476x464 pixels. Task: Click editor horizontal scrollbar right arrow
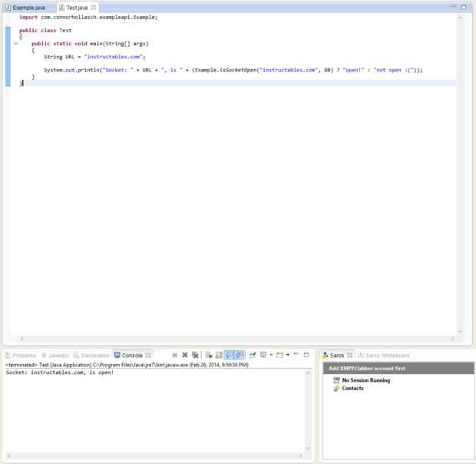pyautogui.click(x=452, y=339)
